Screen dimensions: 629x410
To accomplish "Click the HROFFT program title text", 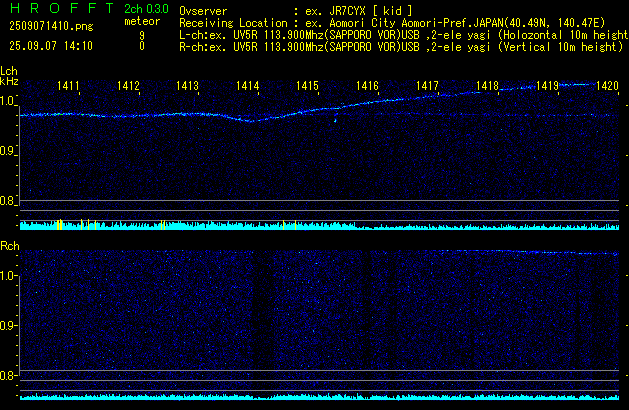I will (x=62, y=8).
